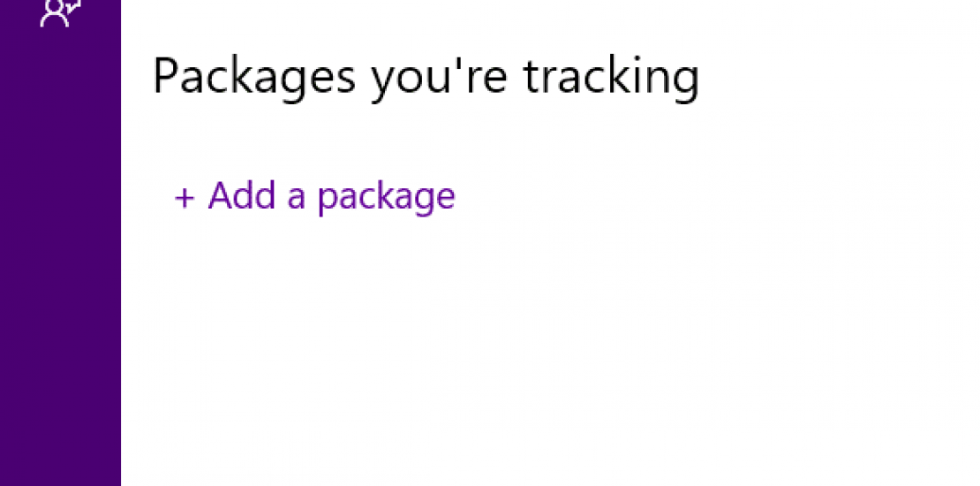Click the plus sign before Add a package
The image size is (980, 486).
184,196
